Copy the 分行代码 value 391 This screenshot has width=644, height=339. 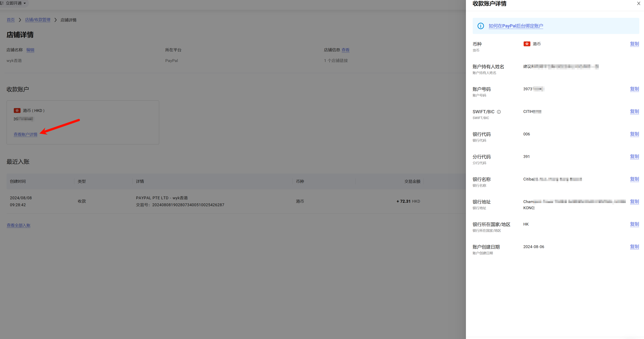coord(634,156)
